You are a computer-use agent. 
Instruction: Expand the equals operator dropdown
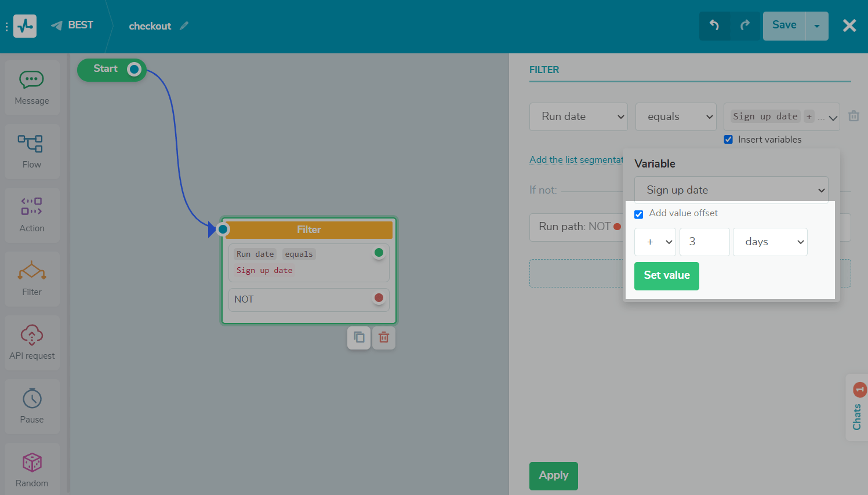coord(675,117)
